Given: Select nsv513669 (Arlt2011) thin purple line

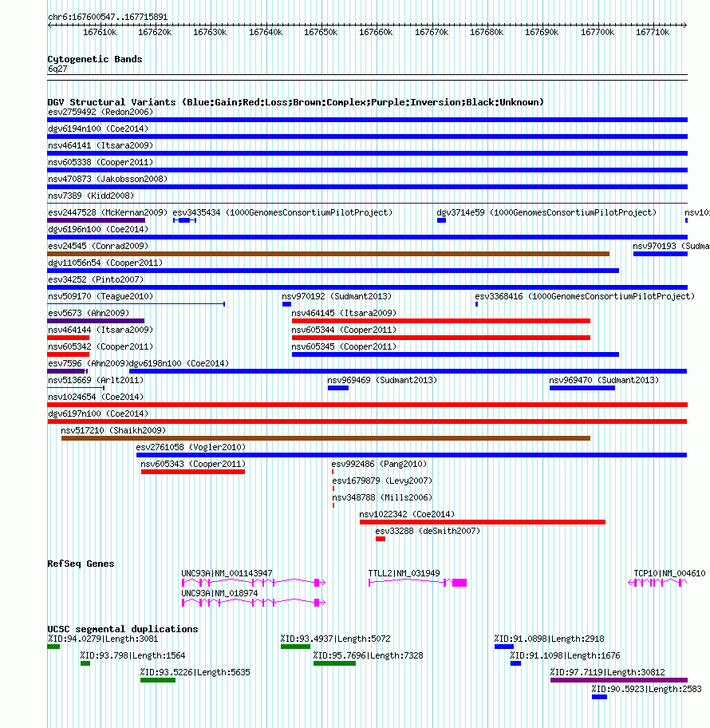Looking at the screenshot, I should (x=76, y=388).
